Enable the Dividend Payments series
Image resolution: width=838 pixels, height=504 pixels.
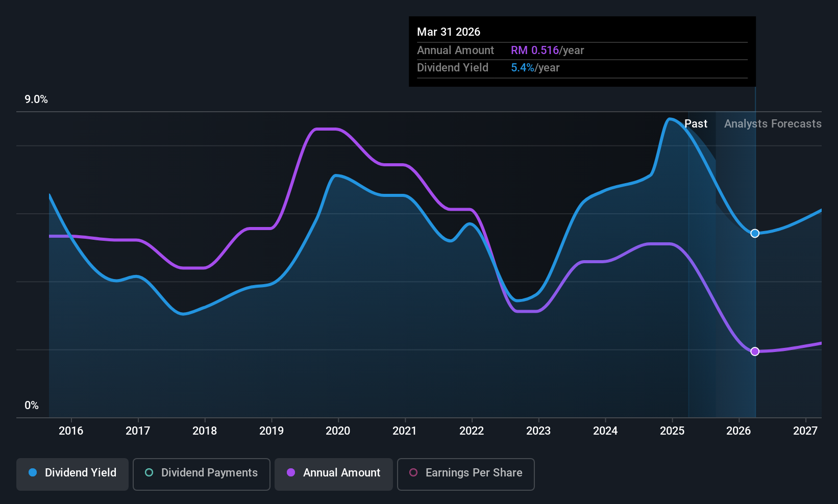202,474
